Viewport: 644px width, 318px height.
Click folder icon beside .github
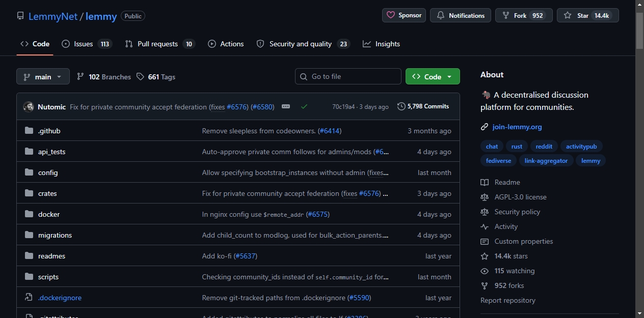(x=29, y=131)
